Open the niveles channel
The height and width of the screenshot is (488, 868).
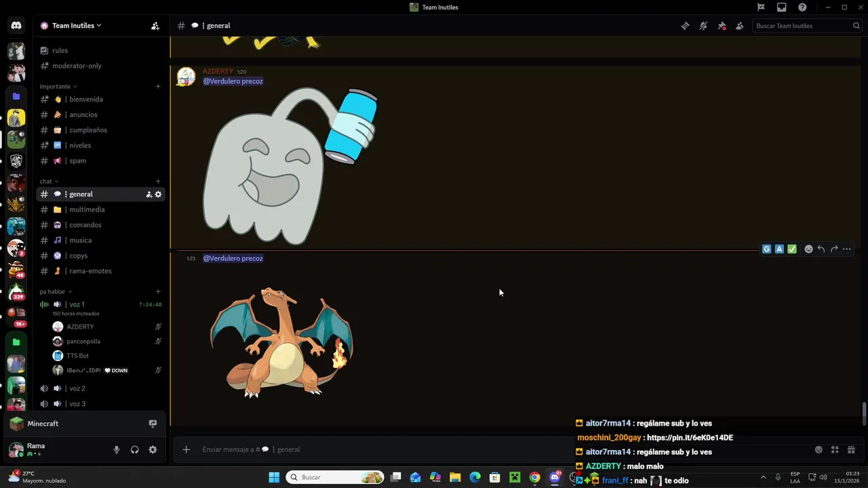[x=100, y=145]
